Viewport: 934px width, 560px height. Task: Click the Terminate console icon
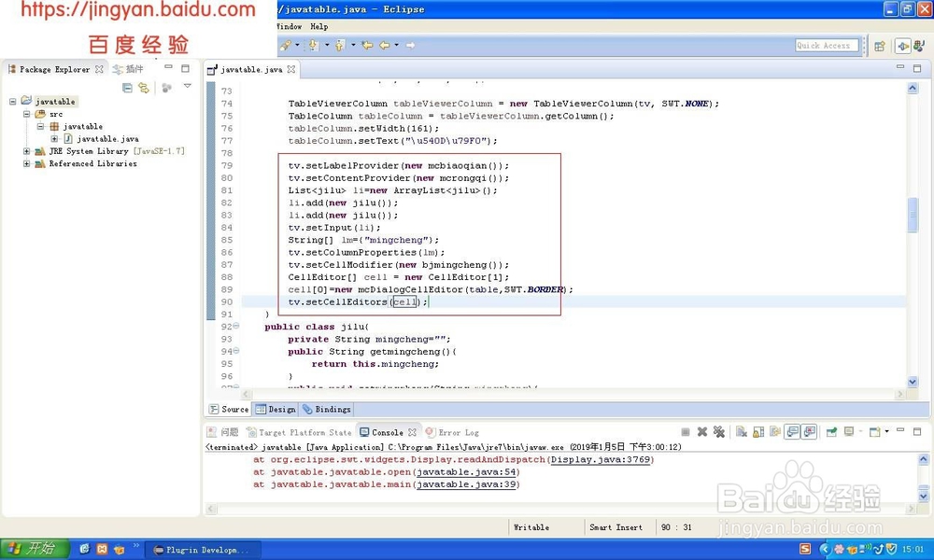point(686,432)
